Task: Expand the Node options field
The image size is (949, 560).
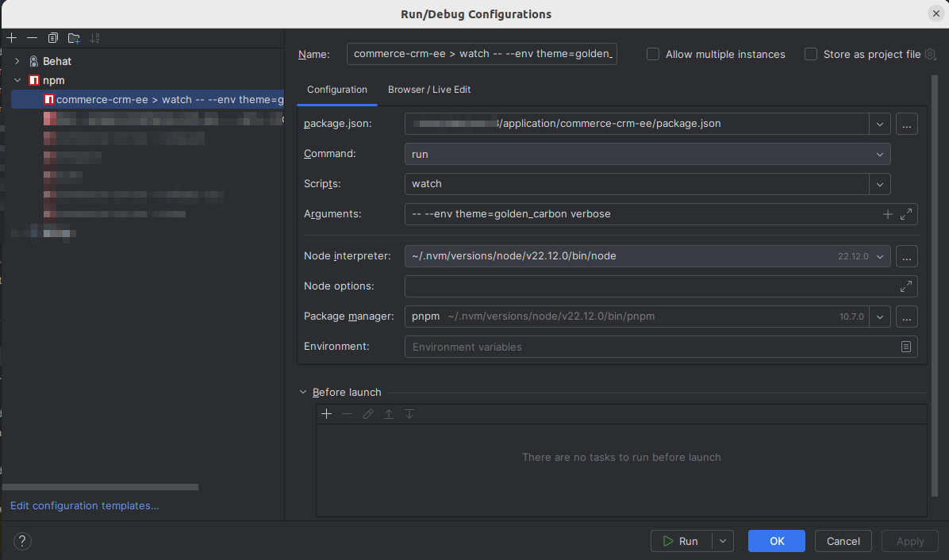Action: coord(906,286)
